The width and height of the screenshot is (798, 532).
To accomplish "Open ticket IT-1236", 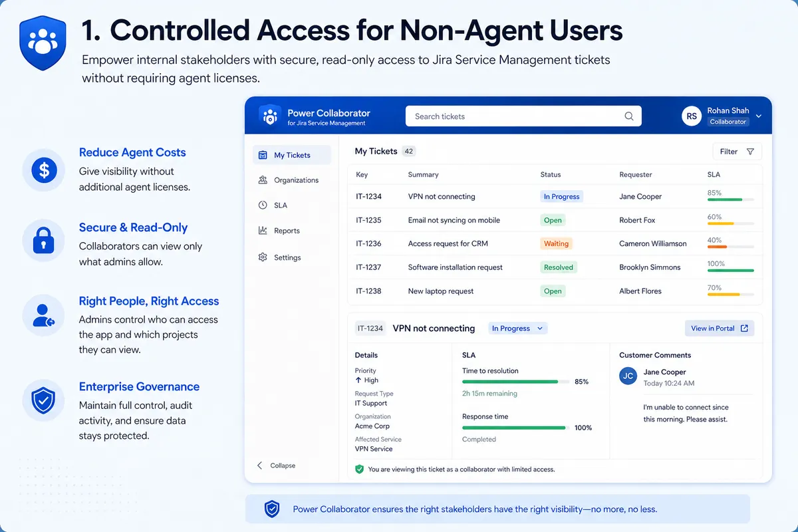I will (368, 243).
